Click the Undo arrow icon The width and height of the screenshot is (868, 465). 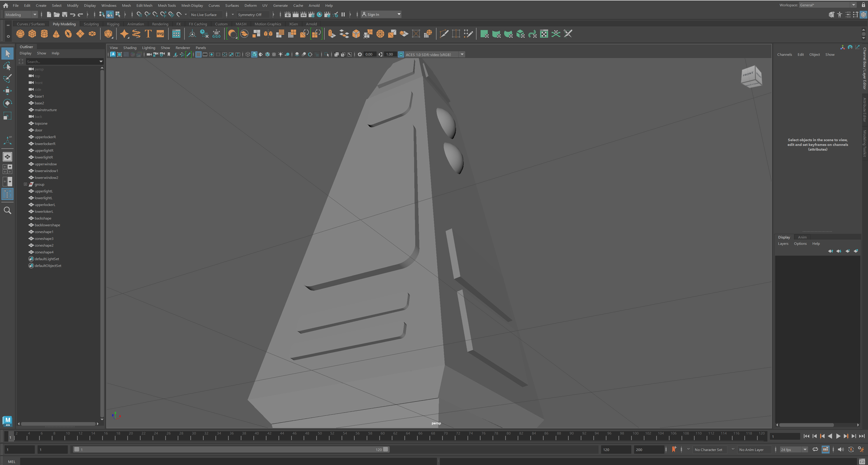tap(72, 14)
